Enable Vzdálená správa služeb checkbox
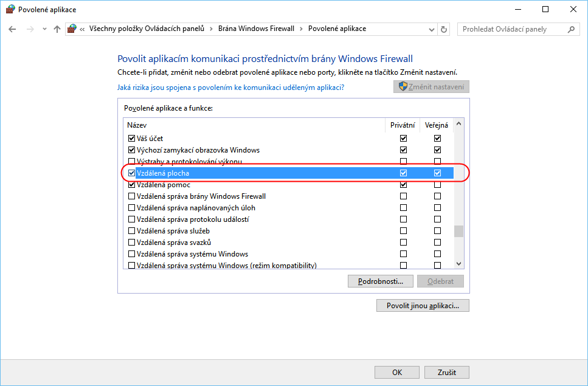588x386 pixels. coord(131,231)
